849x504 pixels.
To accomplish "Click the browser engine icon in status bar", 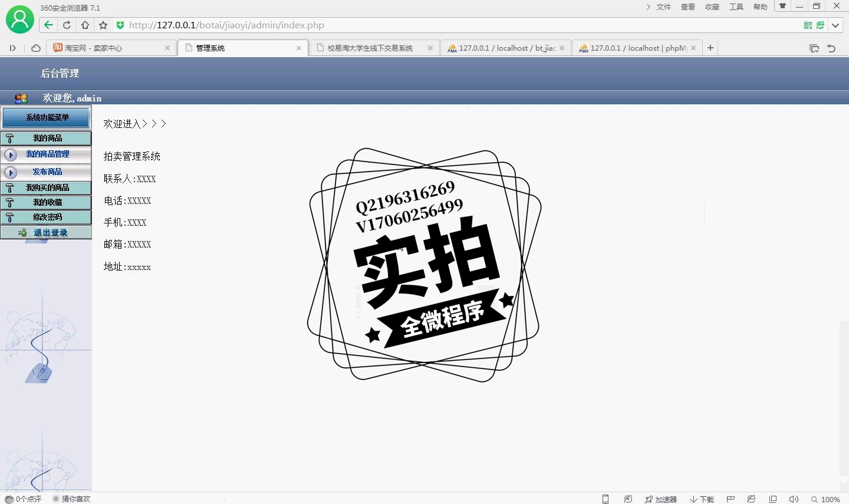I will pos(751,499).
